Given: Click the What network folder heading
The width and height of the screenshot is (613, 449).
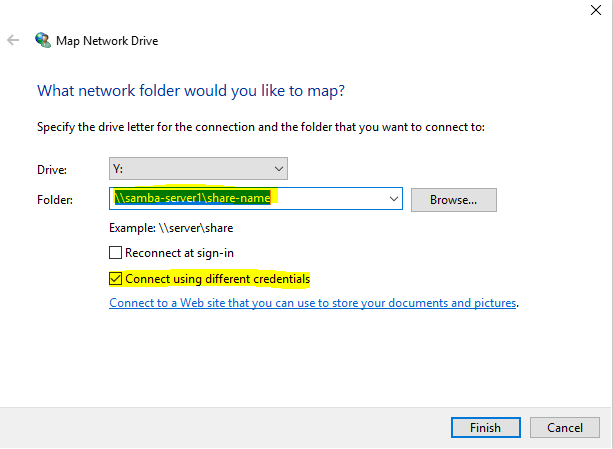Looking at the screenshot, I should click(x=191, y=91).
